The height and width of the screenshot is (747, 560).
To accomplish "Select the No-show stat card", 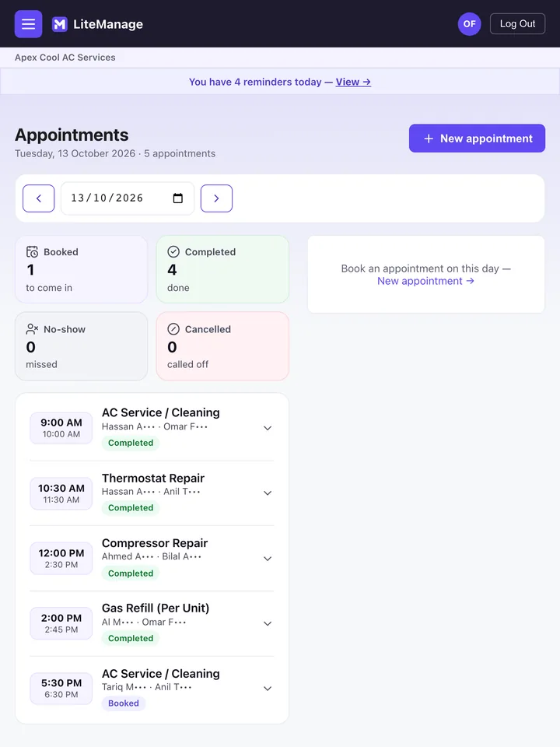I will 82,346.
